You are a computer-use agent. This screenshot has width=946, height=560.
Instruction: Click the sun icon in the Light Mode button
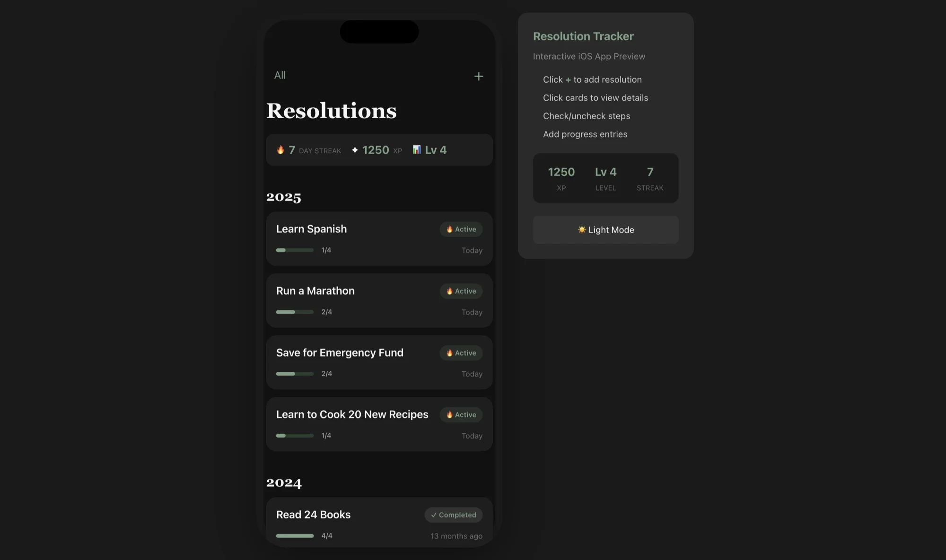pos(581,230)
